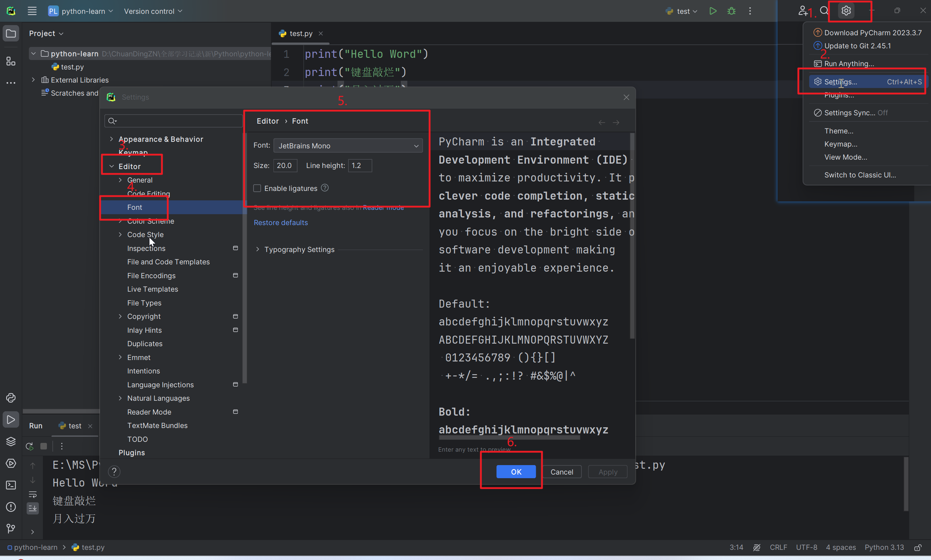This screenshot has height=560, width=931.
Task: Enable ligatures checkbox
Action: (257, 188)
